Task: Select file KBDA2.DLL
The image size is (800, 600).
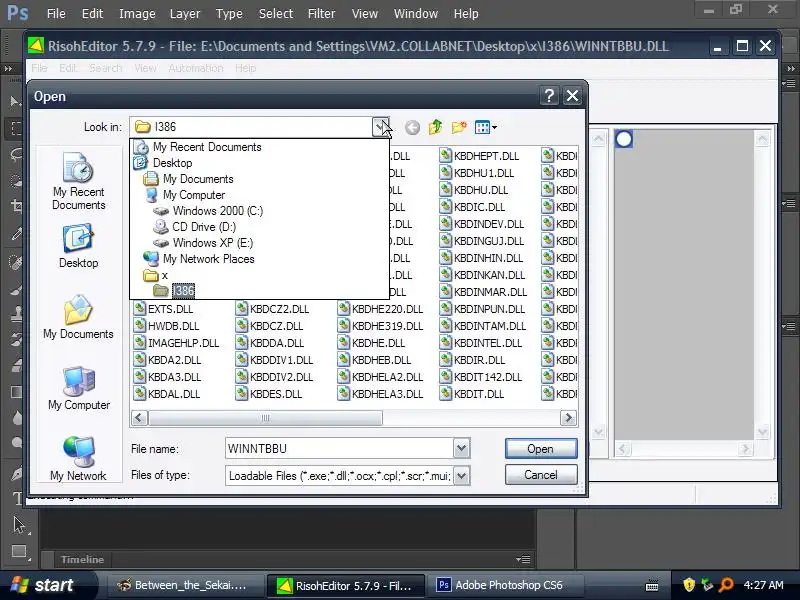Action: coord(167,360)
